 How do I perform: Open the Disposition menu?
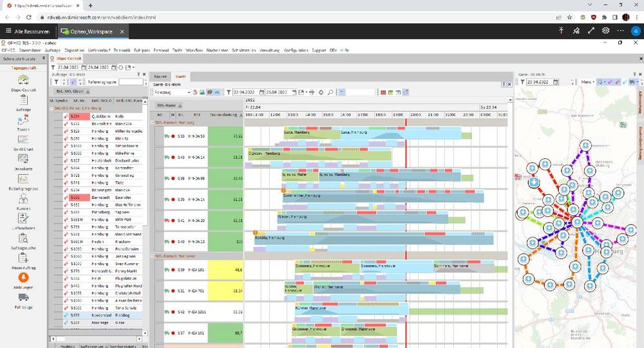(x=74, y=50)
